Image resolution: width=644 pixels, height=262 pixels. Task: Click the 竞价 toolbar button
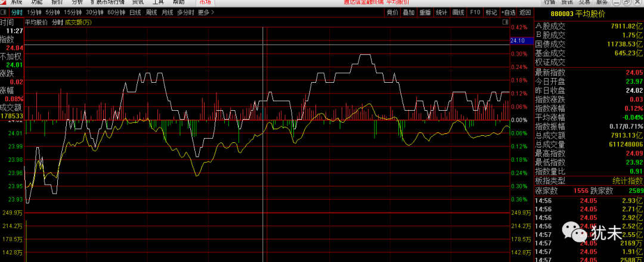(392, 13)
